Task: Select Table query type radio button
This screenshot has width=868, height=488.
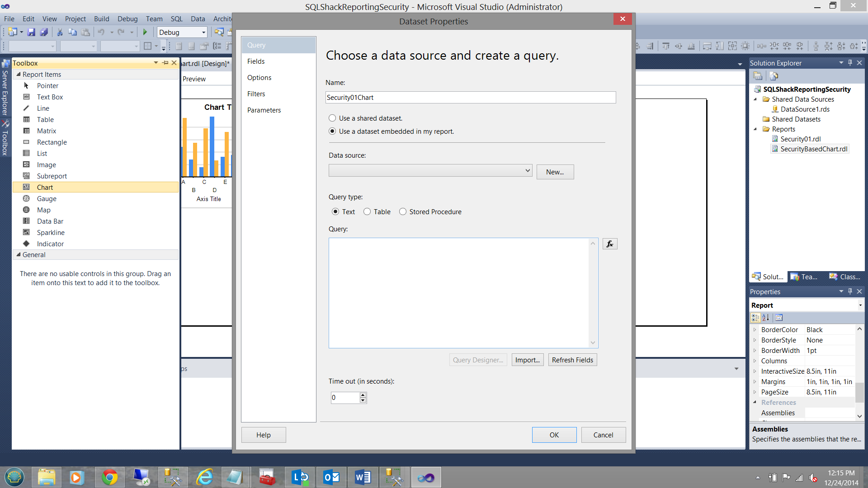Action: point(367,212)
